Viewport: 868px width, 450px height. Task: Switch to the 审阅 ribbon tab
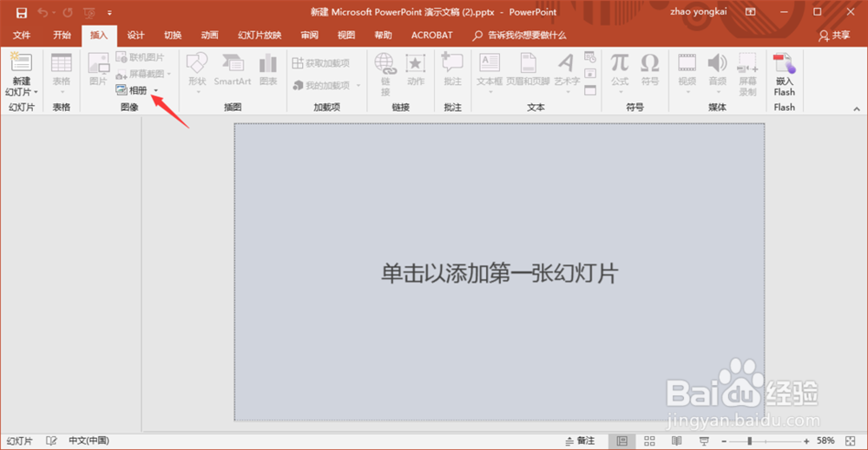pyautogui.click(x=310, y=36)
